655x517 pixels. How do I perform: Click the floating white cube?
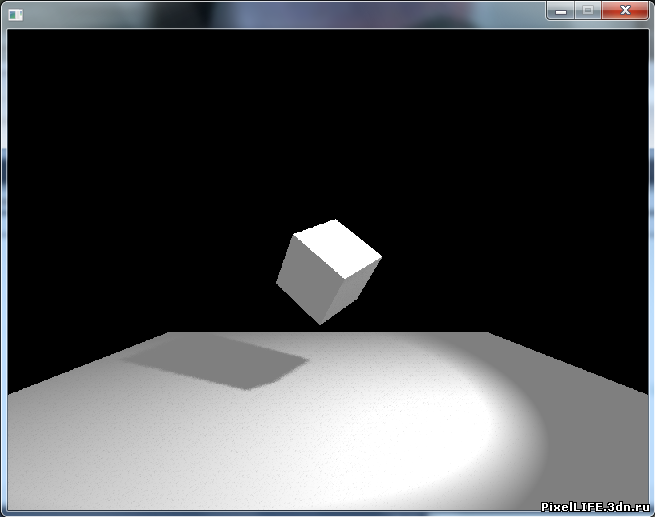click(x=329, y=271)
